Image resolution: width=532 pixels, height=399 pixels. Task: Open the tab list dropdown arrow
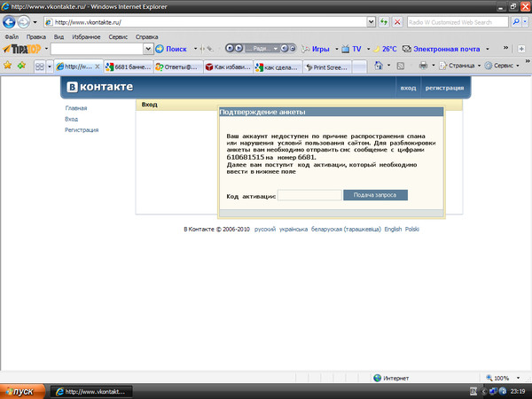point(49,66)
